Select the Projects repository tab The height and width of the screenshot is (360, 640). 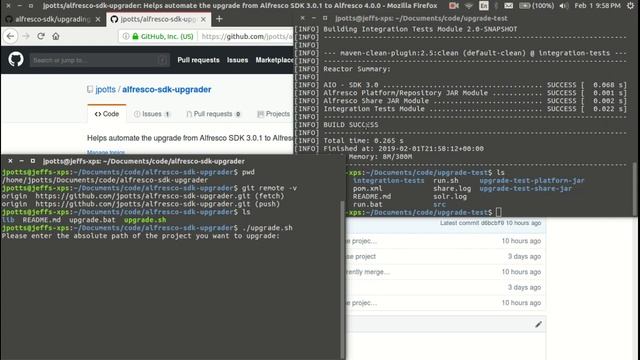click(273, 114)
